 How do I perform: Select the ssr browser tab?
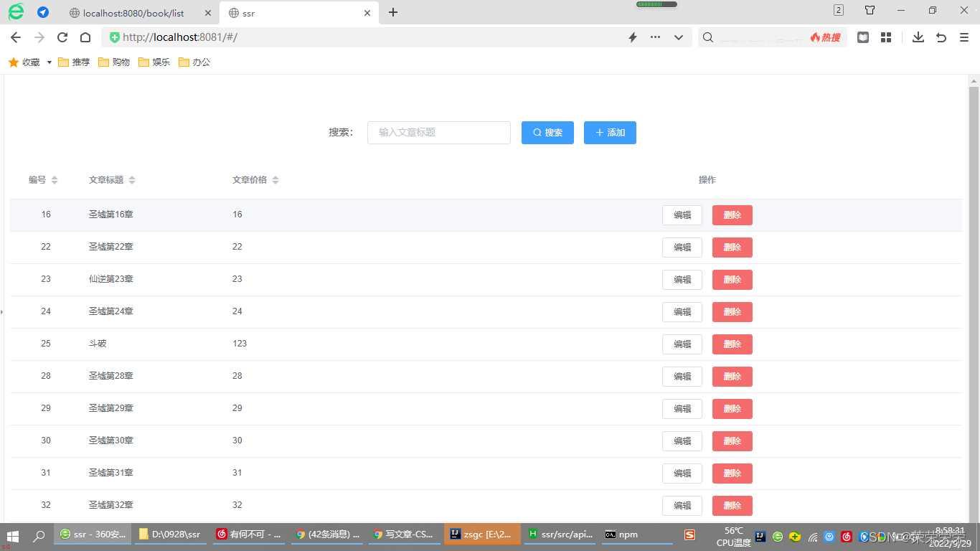(x=299, y=13)
